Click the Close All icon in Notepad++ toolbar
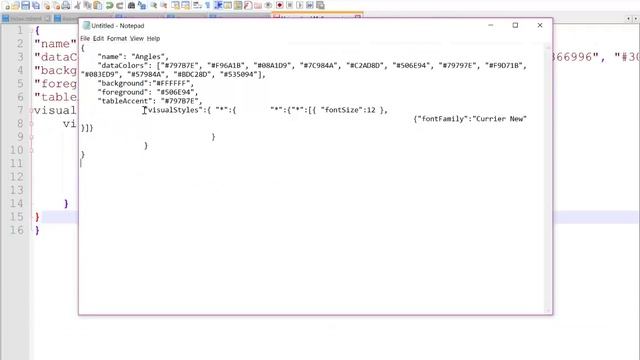Screen dimensions: 640x360 point(56,5)
